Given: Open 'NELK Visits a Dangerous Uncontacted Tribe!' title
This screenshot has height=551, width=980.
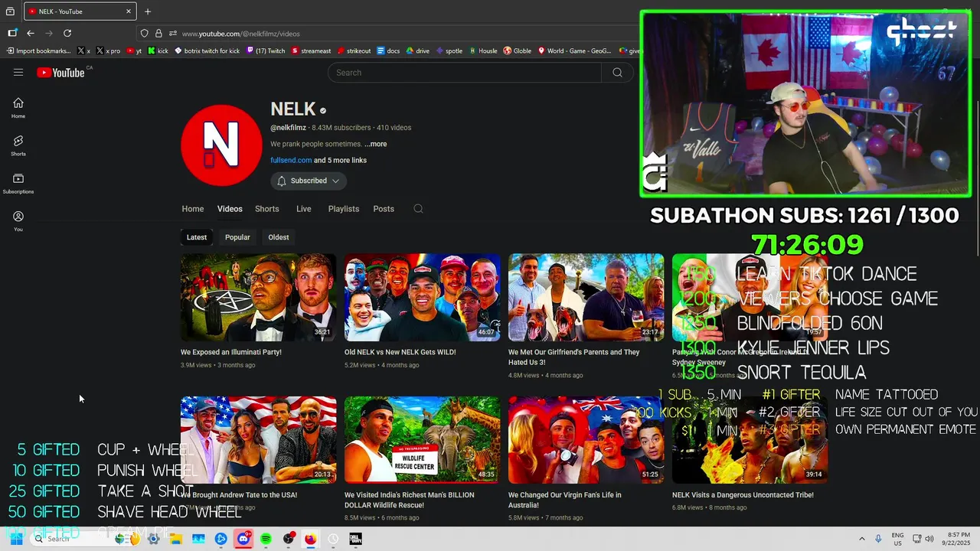Looking at the screenshot, I should click(x=743, y=495).
